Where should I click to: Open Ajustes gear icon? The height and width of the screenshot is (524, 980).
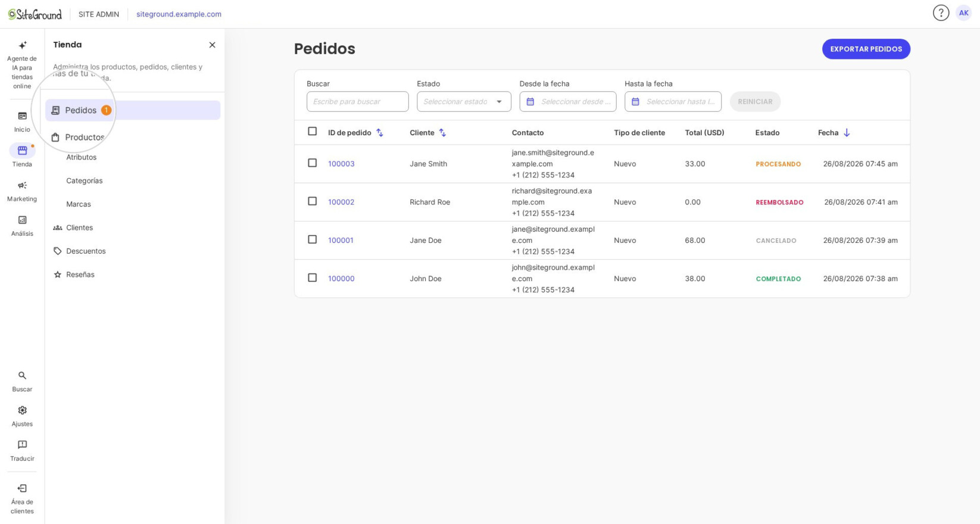tap(22, 410)
